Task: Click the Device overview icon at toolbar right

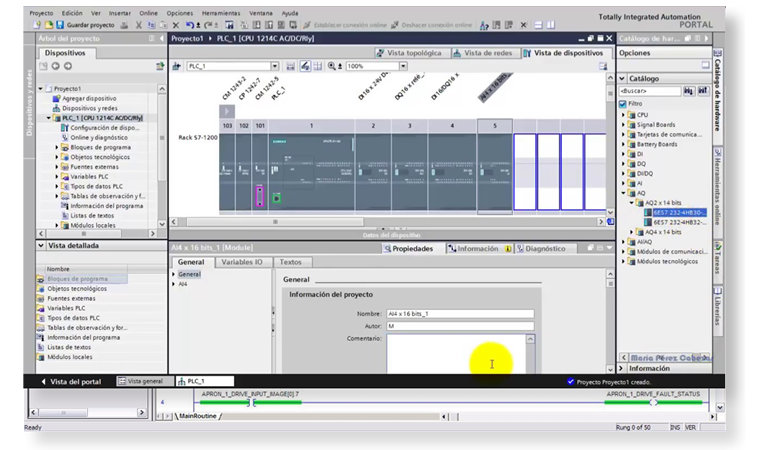Action: 602,66
